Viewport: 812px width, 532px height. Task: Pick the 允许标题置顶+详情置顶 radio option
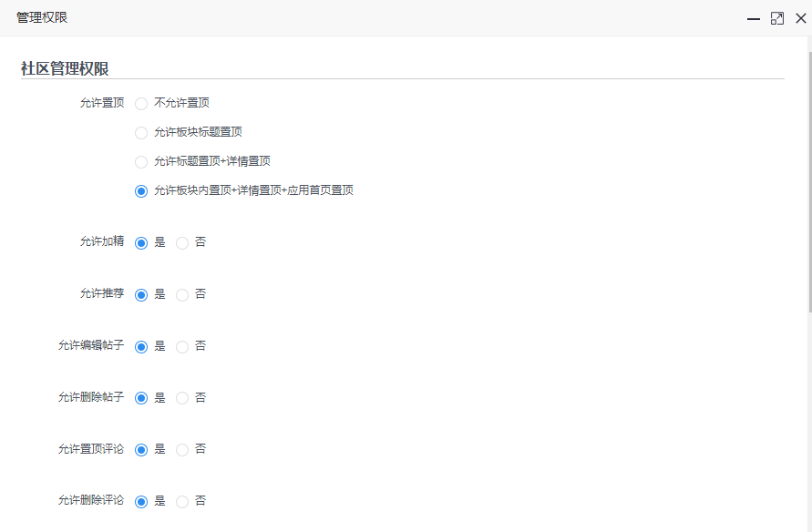click(141, 162)
